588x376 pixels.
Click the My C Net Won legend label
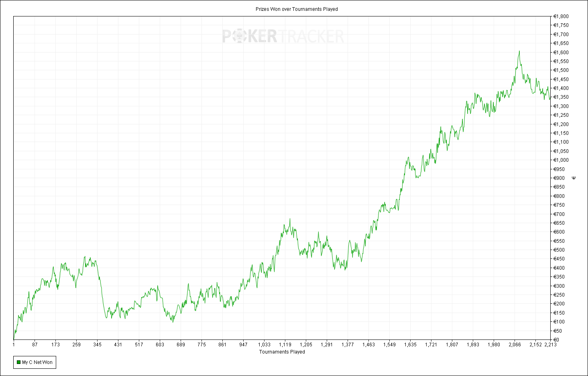(x=37, y=362)
